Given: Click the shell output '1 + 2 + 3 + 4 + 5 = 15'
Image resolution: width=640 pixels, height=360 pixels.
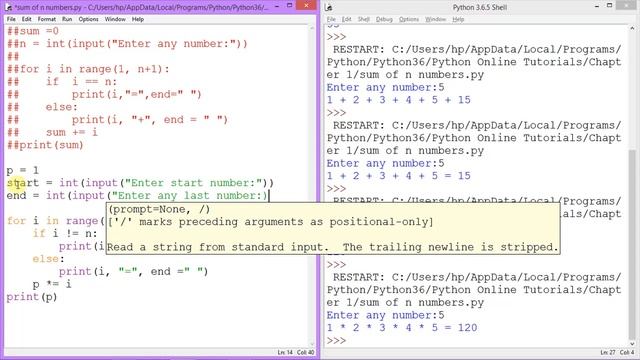Looking at the screenshot, I should pyautogui.click(x=398, y=176).
